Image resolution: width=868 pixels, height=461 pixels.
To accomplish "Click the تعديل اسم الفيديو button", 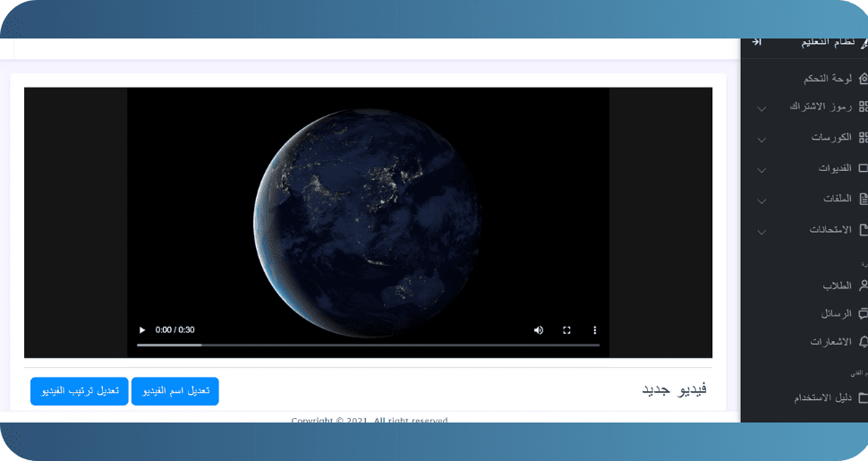I will click(175, 391).
